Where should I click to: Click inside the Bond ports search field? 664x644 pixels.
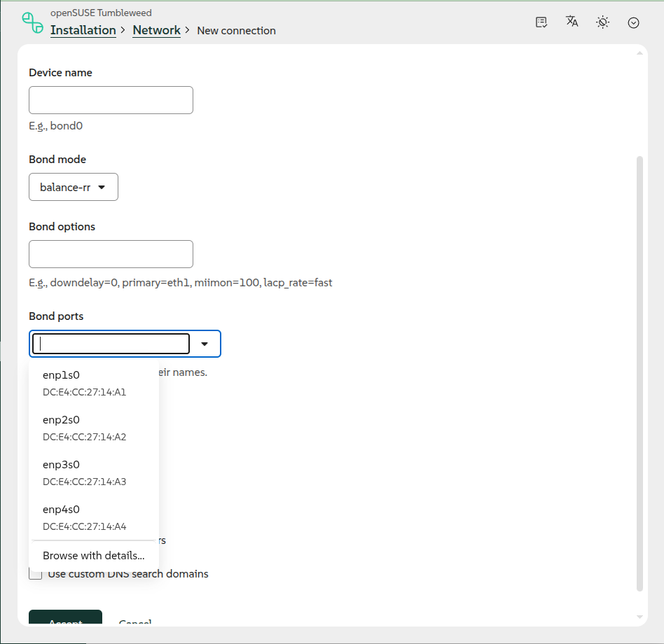pos(111,344)
